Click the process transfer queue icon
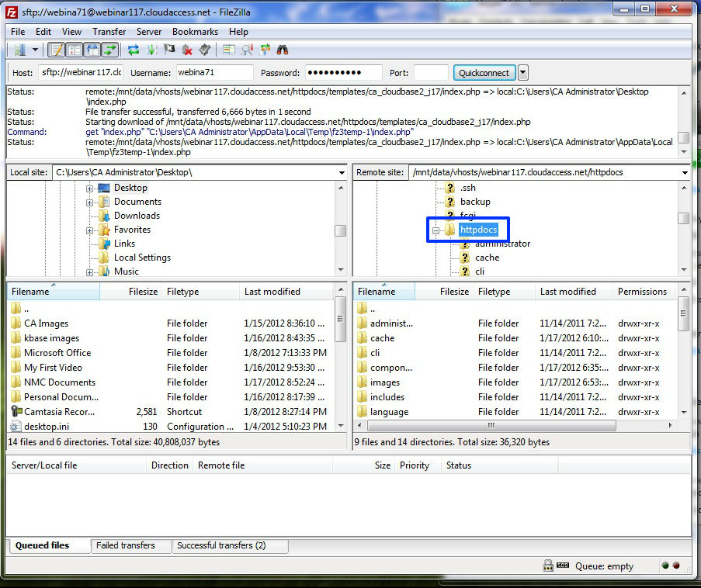 coord(151,50)
